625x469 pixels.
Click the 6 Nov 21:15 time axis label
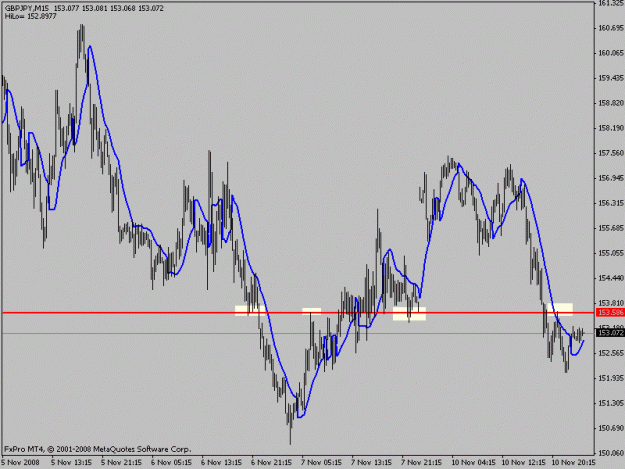[x=271, y=463]
